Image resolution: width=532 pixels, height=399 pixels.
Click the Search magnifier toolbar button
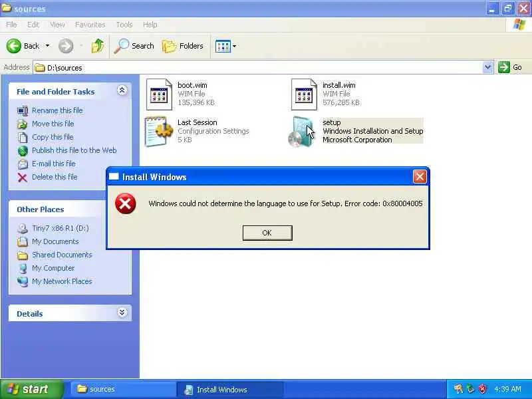click(134, 46)
